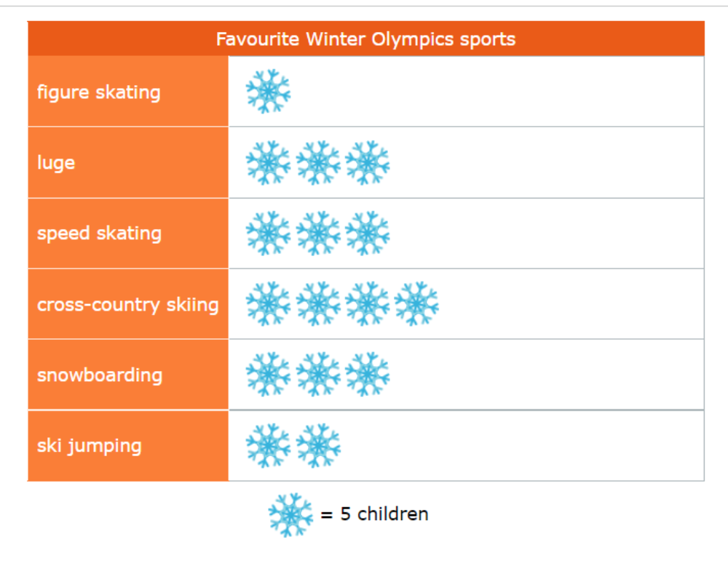
Task: Click the first snowflake in ski jumping row
Action: (x=269, y=445)
